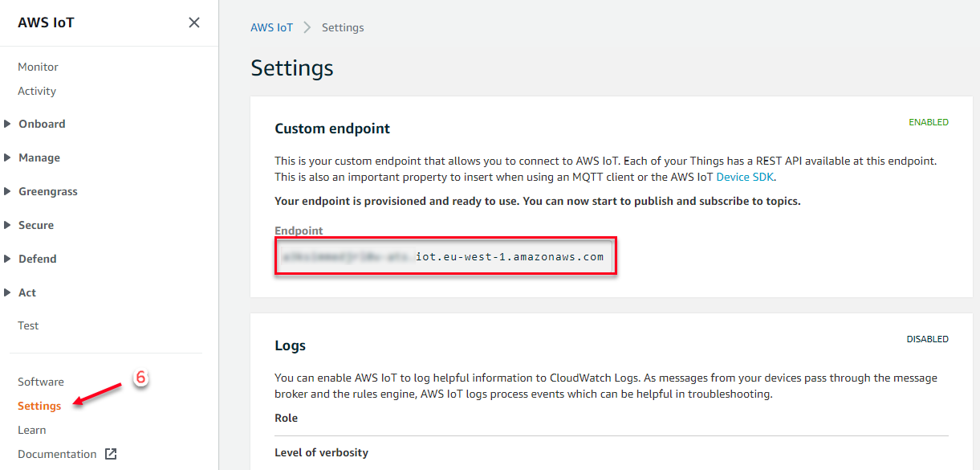Open the Software page in sidebar
This screenshot has width=980, height=470.
coord(41,382)
